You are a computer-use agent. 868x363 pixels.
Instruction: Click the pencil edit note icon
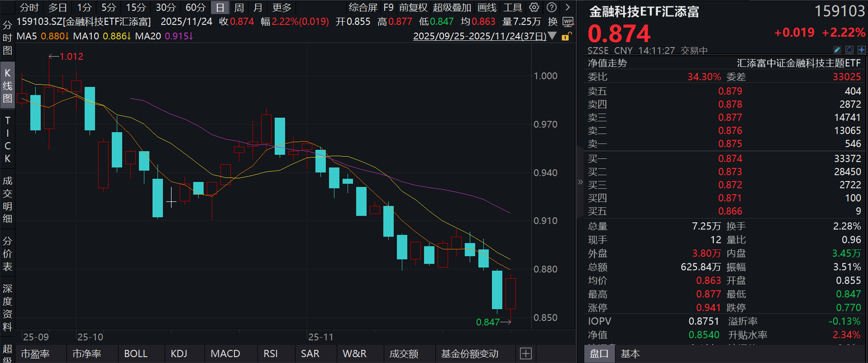[x=837, y=50]
